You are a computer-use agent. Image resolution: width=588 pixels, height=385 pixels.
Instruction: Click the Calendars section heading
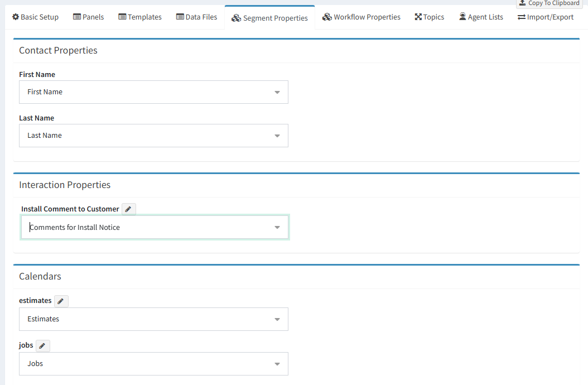pos(40,277)
